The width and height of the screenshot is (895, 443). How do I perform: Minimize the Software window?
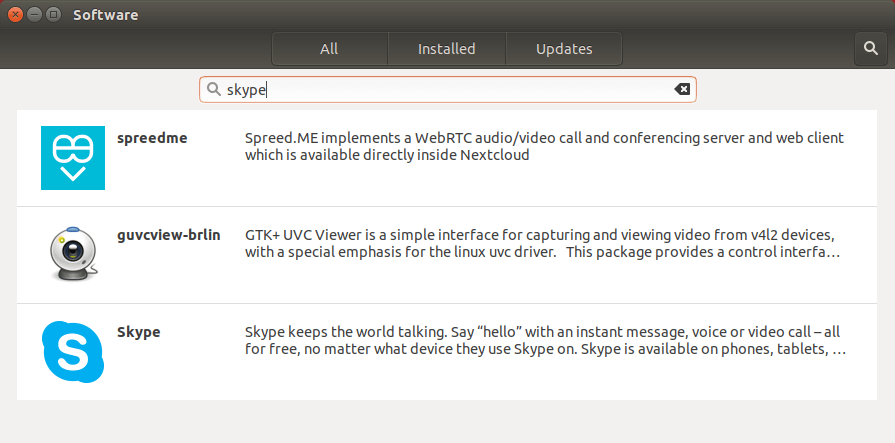point(33,15)
